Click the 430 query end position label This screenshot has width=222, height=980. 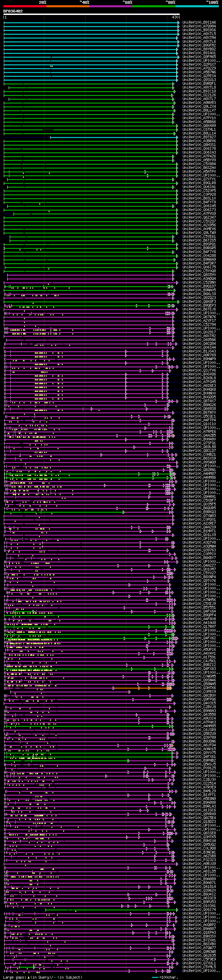tap(175, 17)
